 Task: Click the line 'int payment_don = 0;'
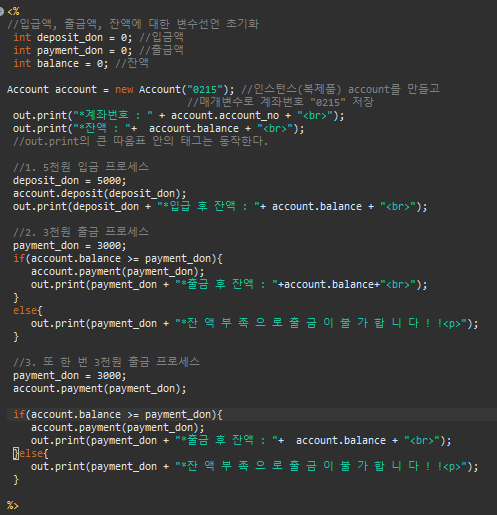(73, 50)
